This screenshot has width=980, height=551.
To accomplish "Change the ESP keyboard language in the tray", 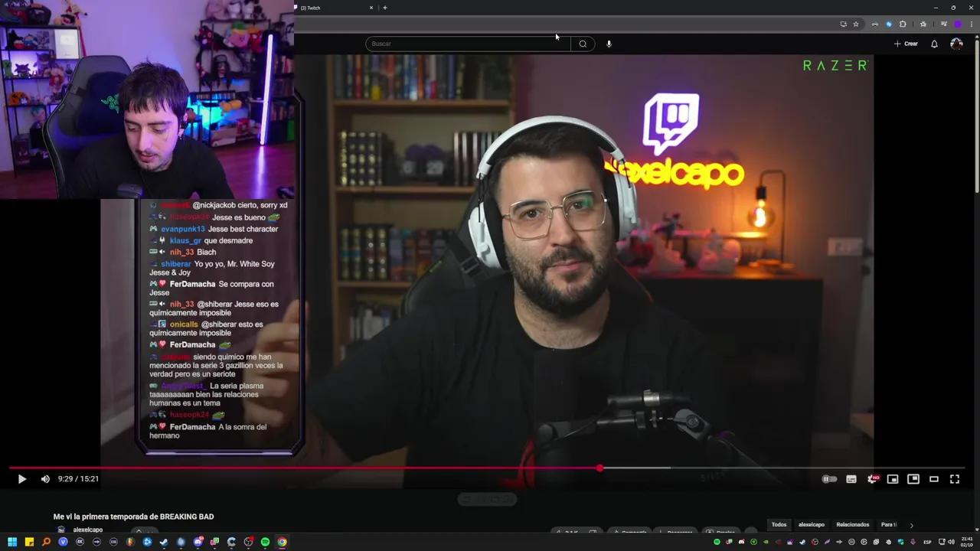I will pos(927,542).
